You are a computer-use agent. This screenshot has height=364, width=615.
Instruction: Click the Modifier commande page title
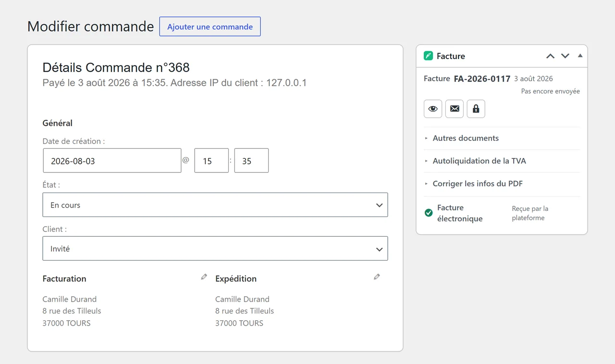(91, 26)
